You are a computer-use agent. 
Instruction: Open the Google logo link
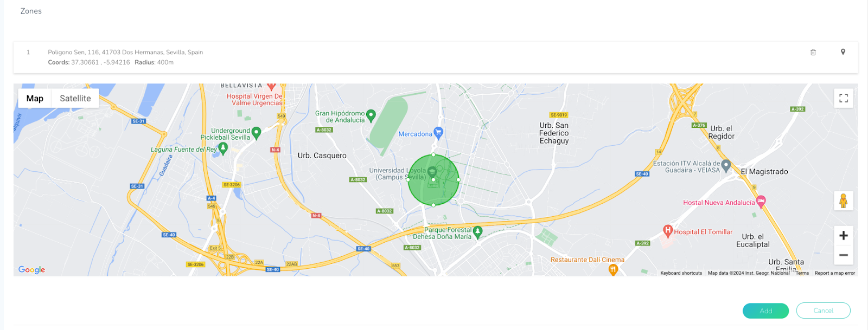click(x=31, y=269)
